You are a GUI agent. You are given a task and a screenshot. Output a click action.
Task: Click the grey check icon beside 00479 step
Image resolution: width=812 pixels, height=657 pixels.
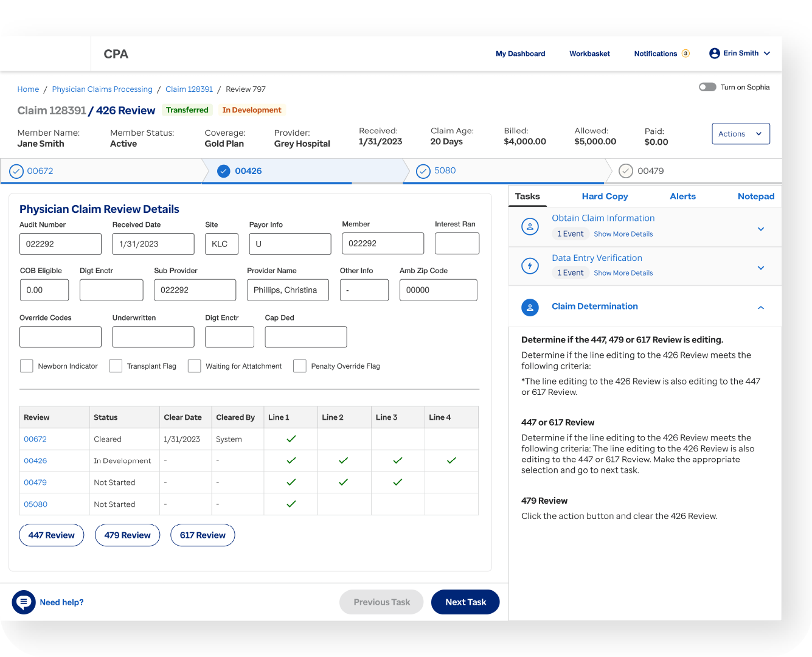(x=626, y=172)
